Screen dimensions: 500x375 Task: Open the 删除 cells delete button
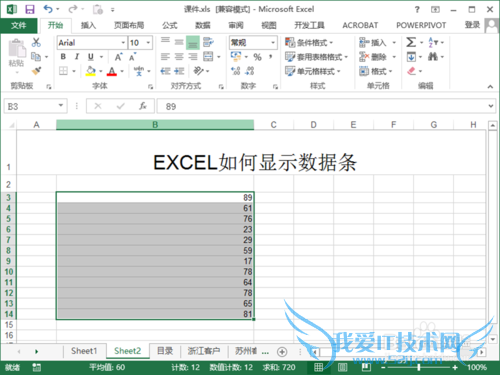[378, 57]
